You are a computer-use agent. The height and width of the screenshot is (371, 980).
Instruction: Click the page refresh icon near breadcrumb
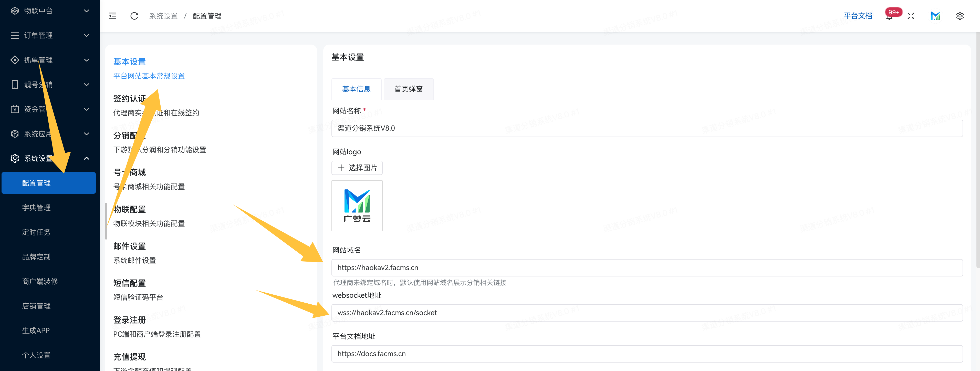(134, 16)
